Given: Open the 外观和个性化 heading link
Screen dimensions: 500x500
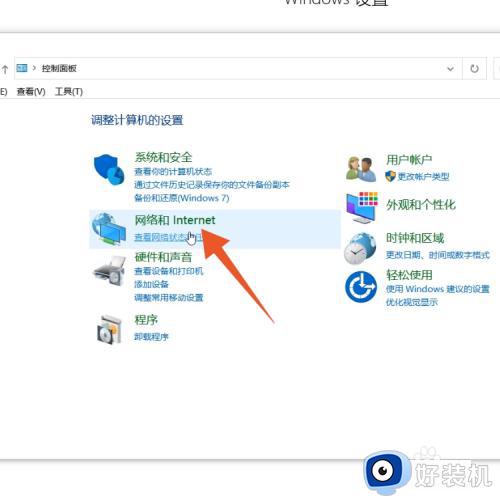Looking at the screenshot, I should 421,205.
